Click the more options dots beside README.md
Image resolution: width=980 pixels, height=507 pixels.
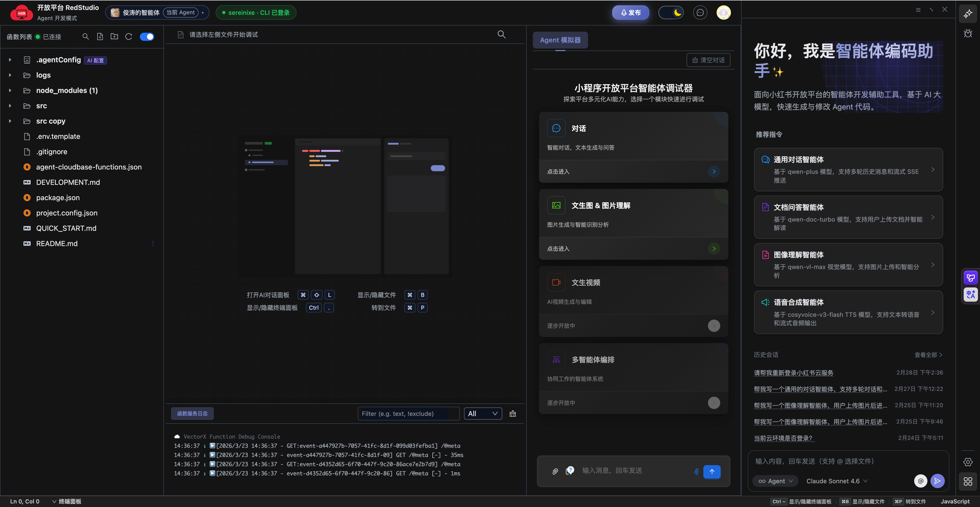click(x=153, y=244)
